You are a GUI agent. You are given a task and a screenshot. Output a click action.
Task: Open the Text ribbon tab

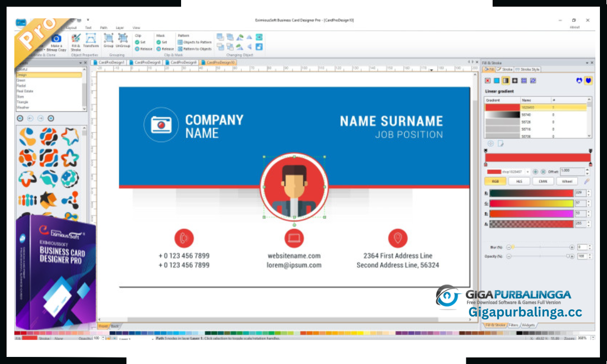point(89,28)
